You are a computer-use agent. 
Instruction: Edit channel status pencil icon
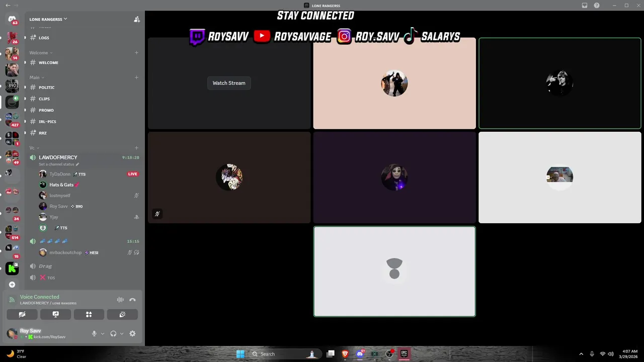pyautogui.click(x=77, y=164)
